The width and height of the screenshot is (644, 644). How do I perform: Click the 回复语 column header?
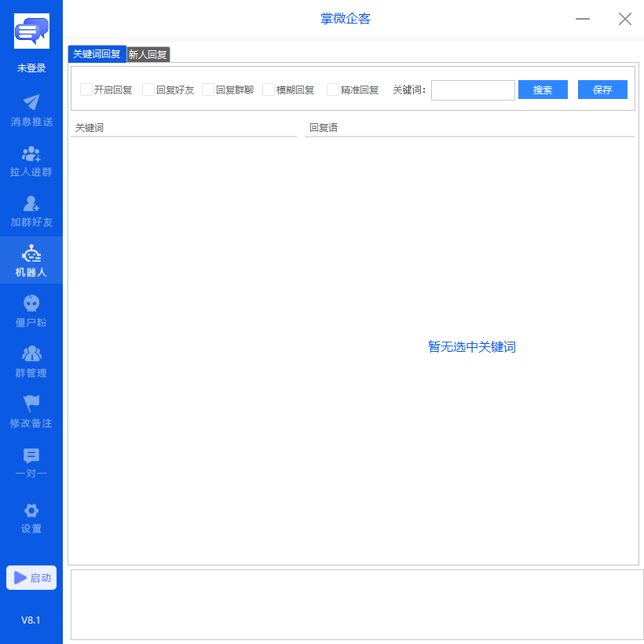470,128
